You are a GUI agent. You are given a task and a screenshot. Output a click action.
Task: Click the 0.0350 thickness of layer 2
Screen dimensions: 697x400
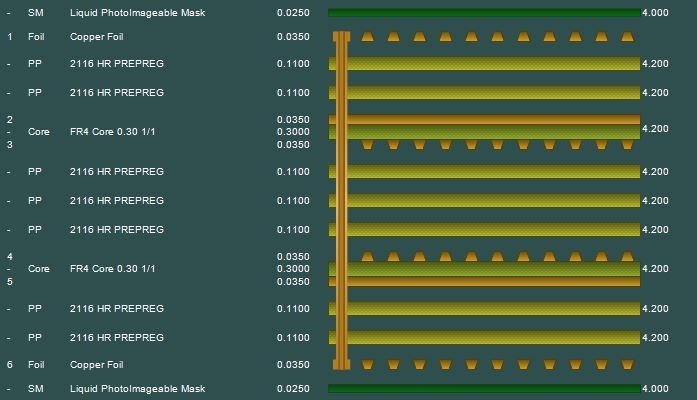click(293, 120)
